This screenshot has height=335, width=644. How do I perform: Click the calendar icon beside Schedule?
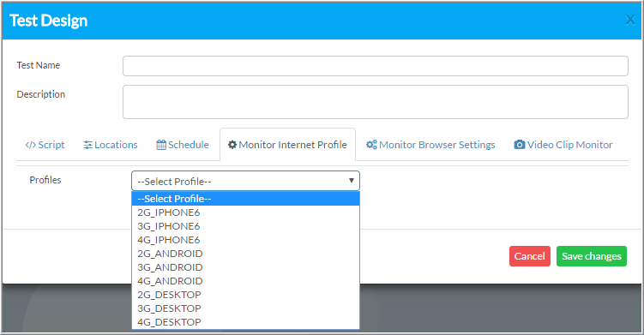(x=161, y=145)
